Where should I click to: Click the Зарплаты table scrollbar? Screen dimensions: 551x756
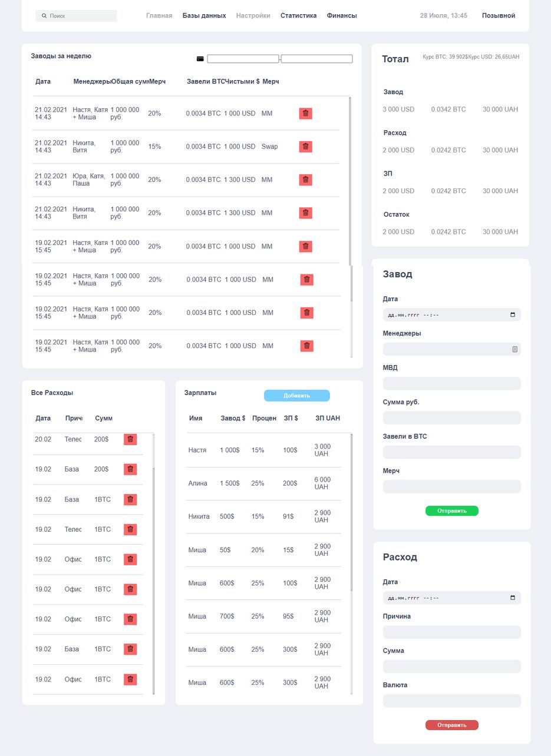tap(351, 512)
